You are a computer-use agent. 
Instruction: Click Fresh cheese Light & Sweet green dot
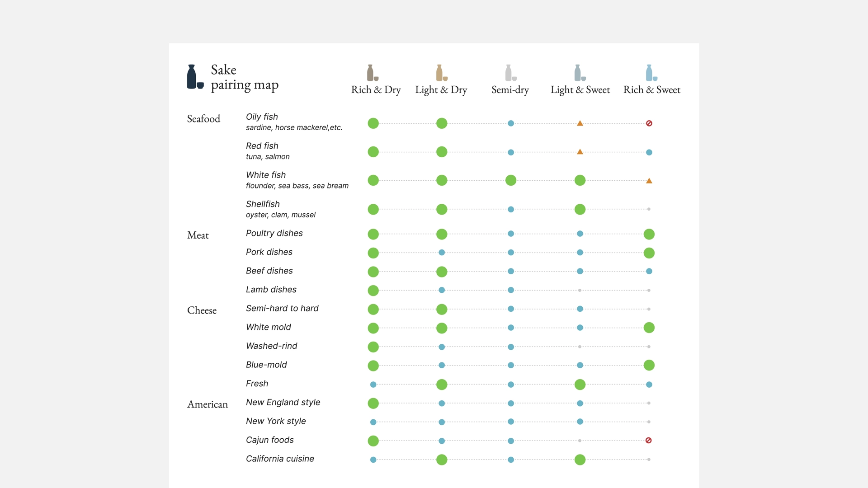point(580,385)
